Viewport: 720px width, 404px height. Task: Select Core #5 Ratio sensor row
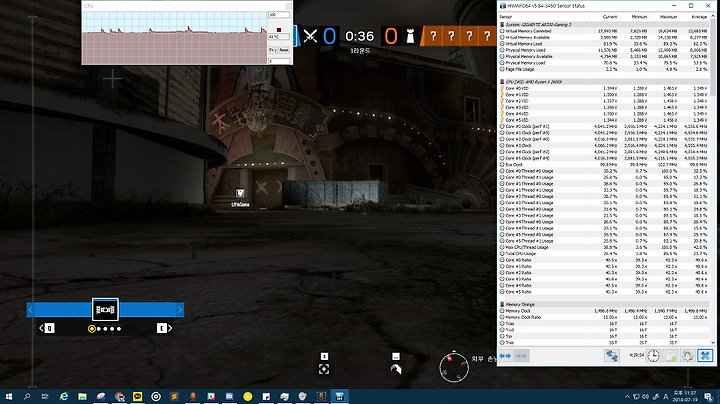604,292
